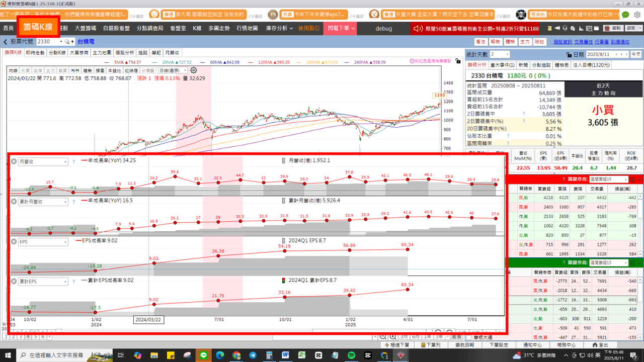Toggle the 投信 overlay button
The image size is (644, 362).
38,70
